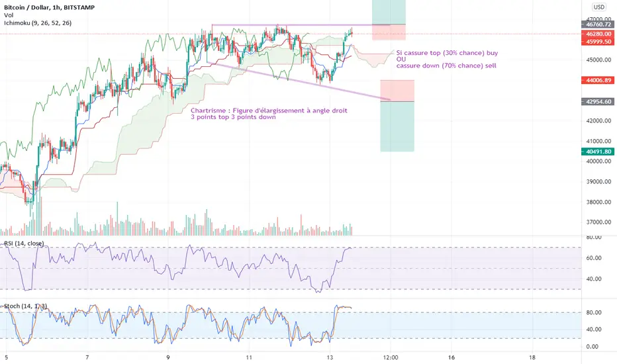Click the descending purple trendline

299,81
